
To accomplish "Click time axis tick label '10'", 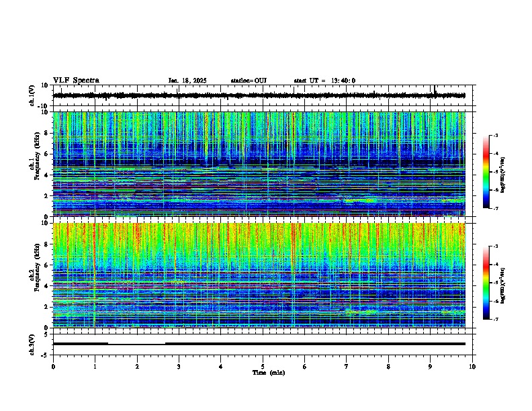I will 472,367.
